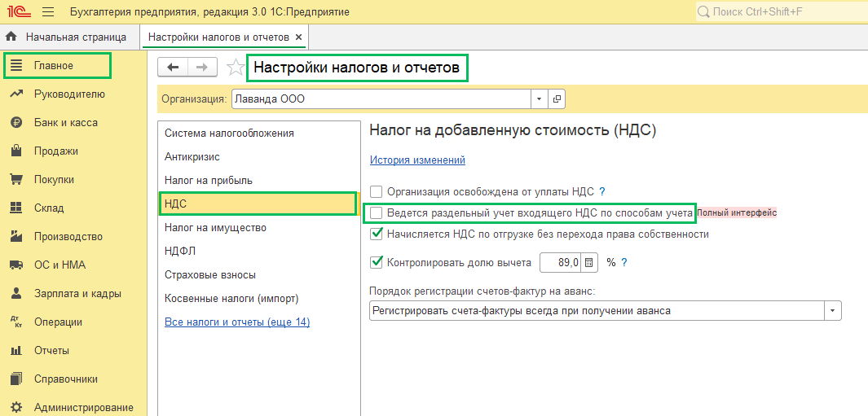Show help for deduction share question mark

coord(623,263)
